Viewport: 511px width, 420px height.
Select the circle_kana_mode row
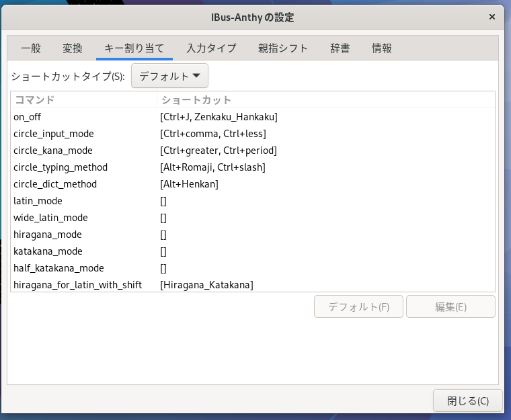click(253, 151)
